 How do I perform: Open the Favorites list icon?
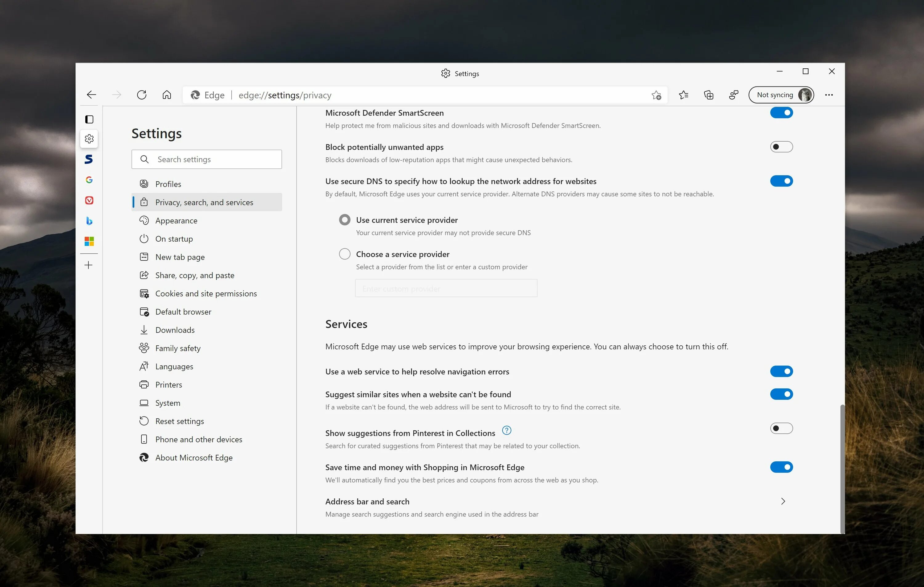point(683,95)
